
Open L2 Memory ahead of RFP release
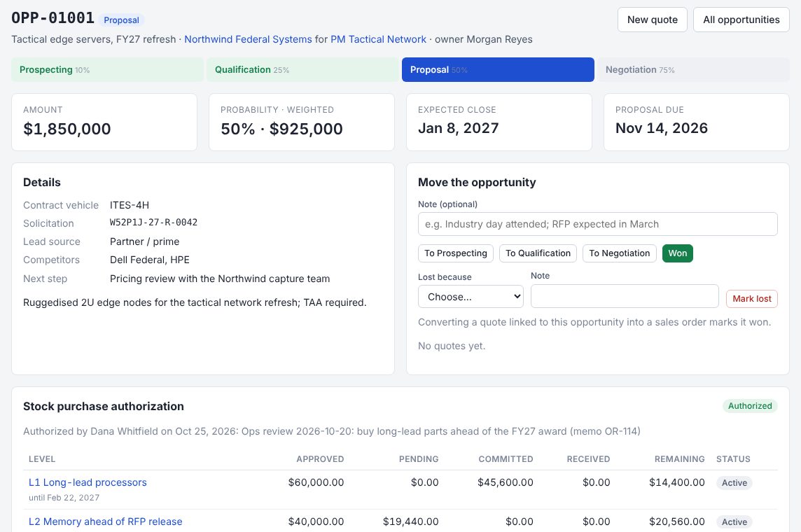(105, 521)
